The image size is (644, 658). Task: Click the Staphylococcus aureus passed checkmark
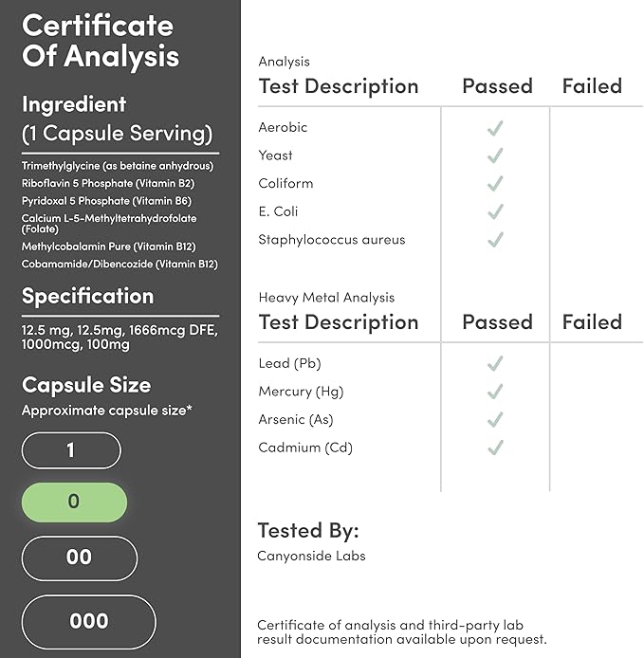494,240
